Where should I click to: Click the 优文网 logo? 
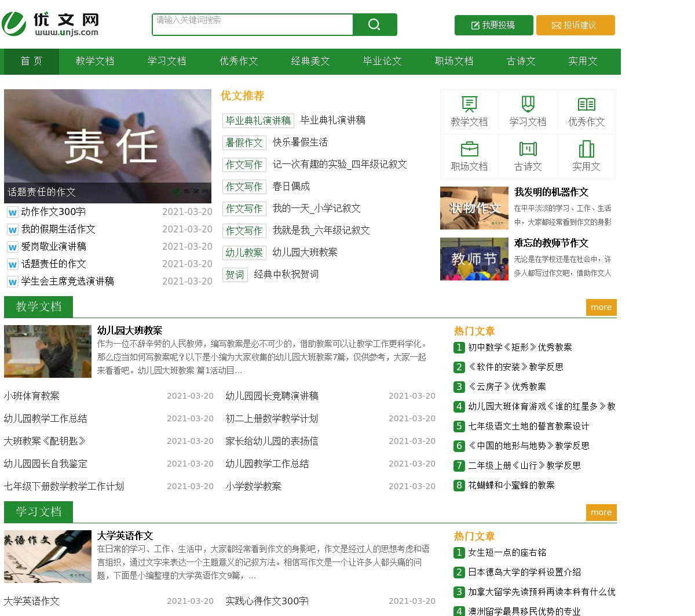[50, 24]
